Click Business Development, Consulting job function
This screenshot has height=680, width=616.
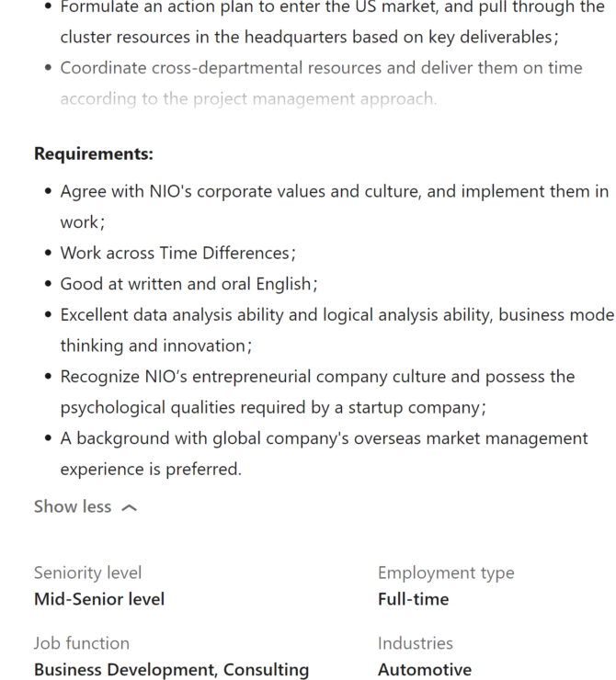tap(171, 669)
